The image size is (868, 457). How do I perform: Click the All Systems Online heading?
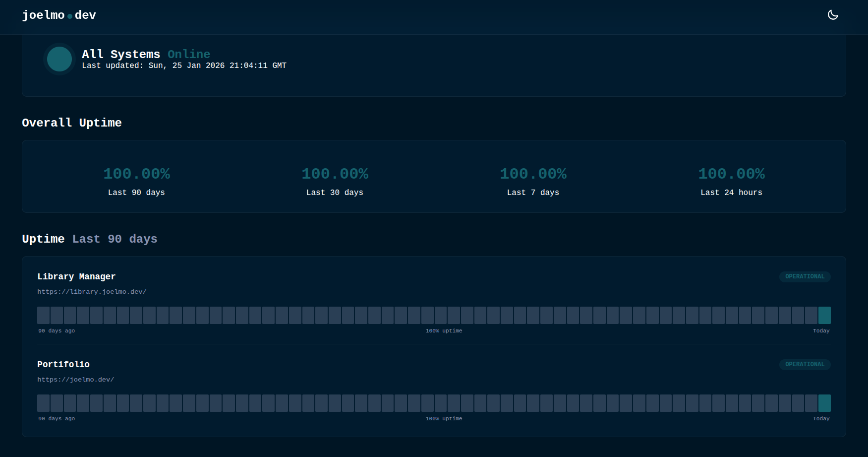point(146,54)
